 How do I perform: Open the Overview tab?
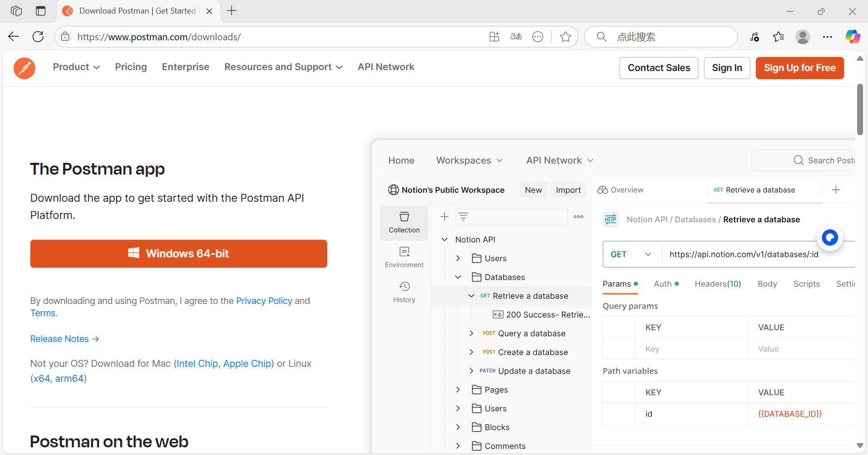[620, 190]
